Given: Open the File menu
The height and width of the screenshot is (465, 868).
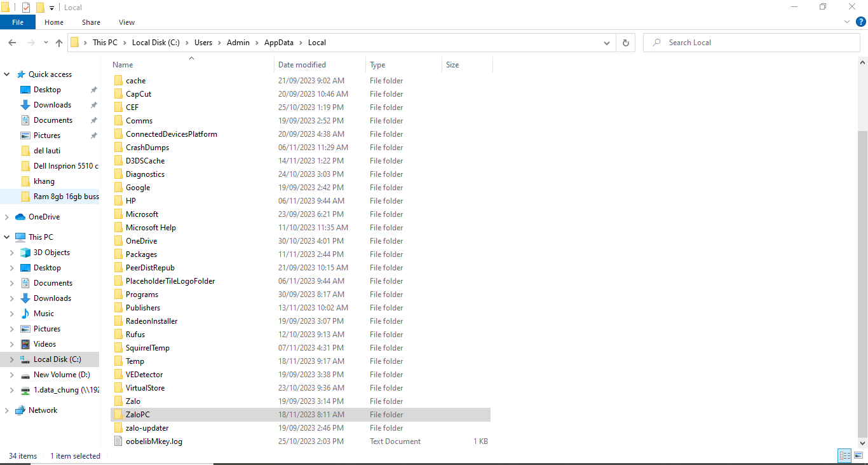Looking at the screenshot, I should point(18,22).
